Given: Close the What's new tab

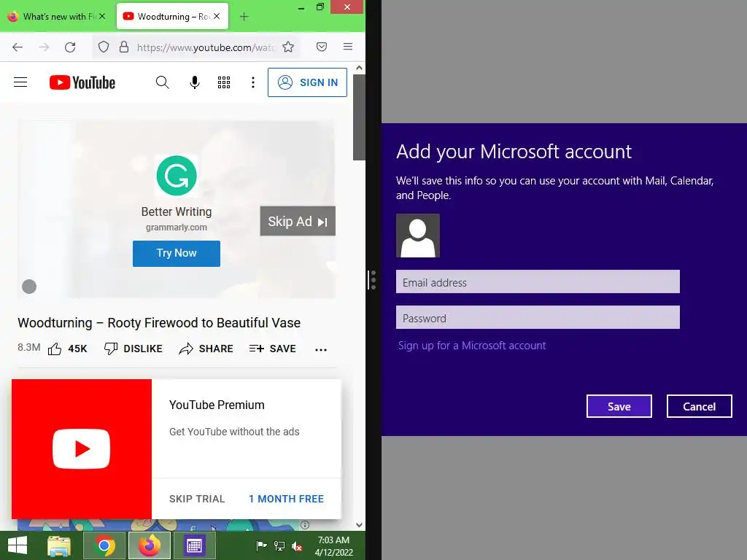Looking at the screenshot, I should click(102, 16).
